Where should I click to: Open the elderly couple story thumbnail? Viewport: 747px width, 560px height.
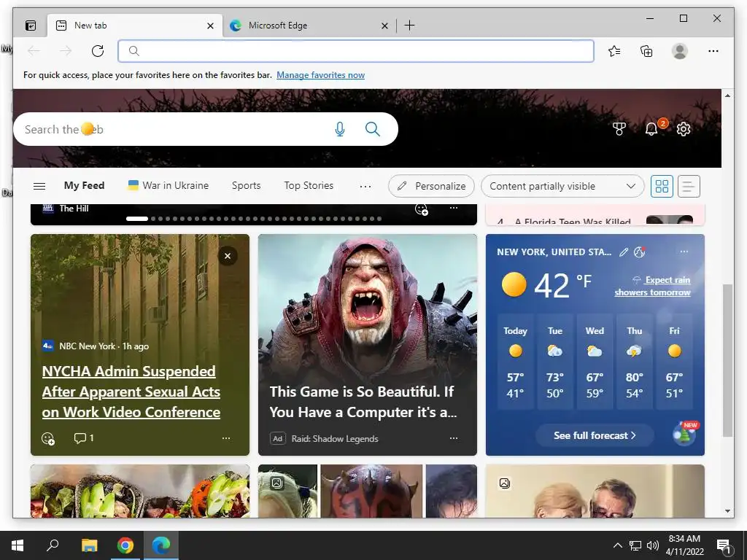coord(595,491)
